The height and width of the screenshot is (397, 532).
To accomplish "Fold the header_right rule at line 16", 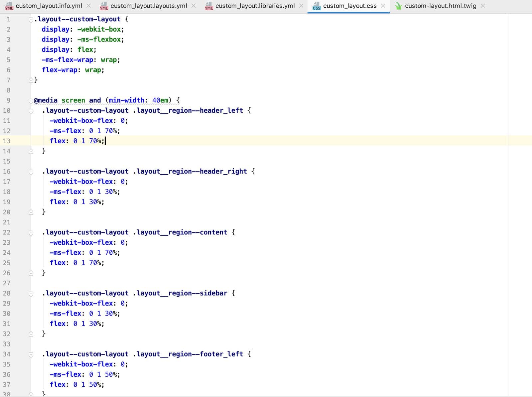I will tap(31, 172).
